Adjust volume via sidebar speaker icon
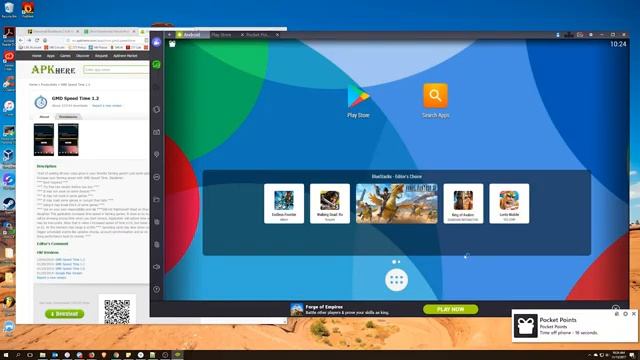Image resolution: width=640 pixels, height=360 pixels. [156, 267]
